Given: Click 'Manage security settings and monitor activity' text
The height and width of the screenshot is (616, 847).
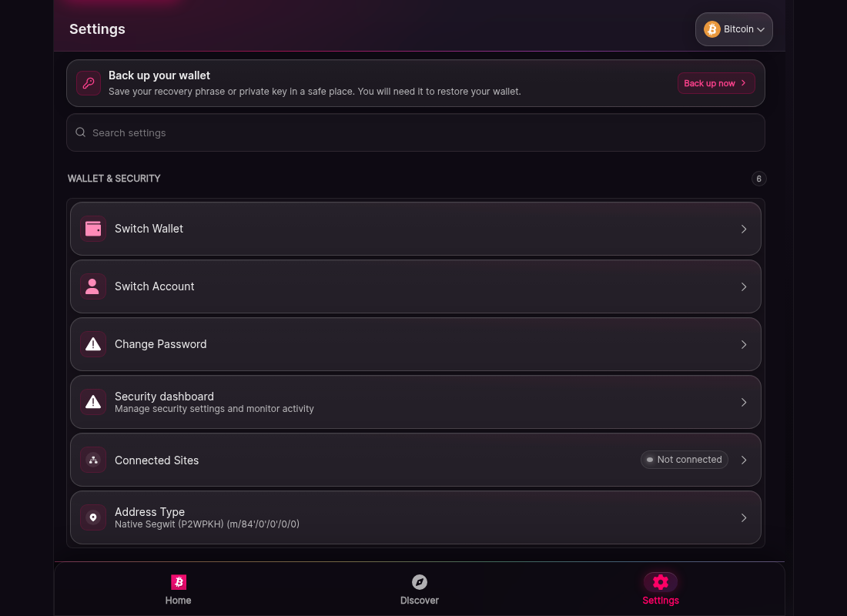Looking at the screenshot, I should click(x=214, y=409).
